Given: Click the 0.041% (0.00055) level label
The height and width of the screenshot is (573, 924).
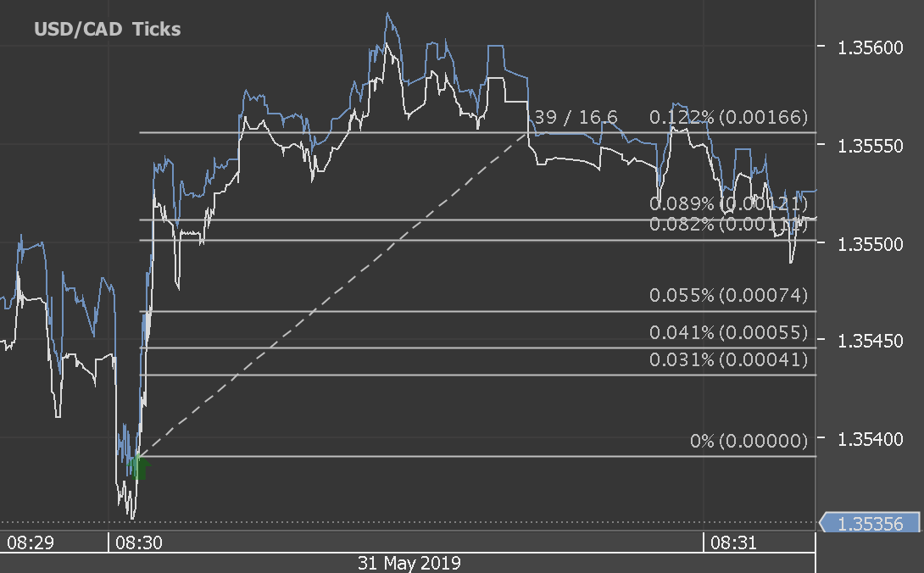Looking at the screenshot, I should 728,332.
